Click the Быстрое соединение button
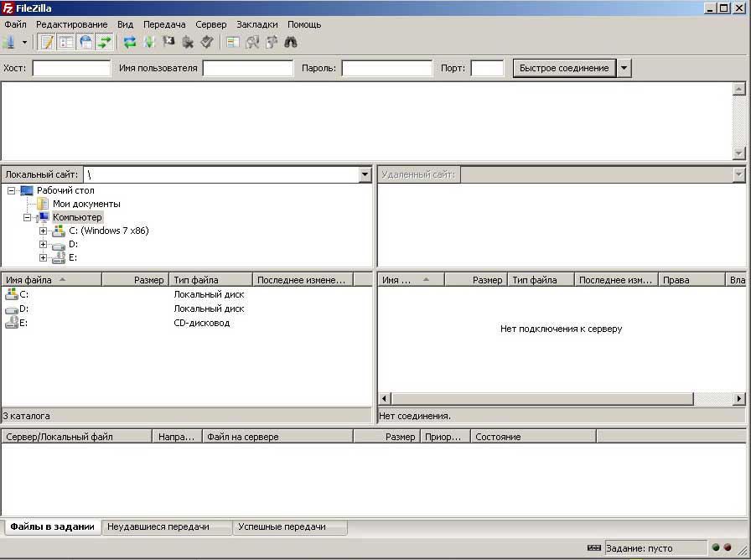Screen dimensions: 751x560 564,68
